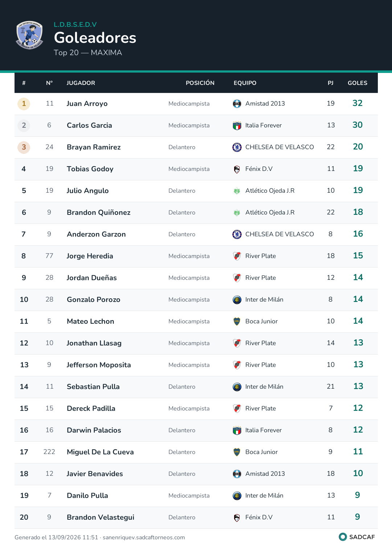Click Fénix D.V crest beside Tobias Godoy
Image resolution: width=392 pixels, height=556 pixels.
coord(237,169)
